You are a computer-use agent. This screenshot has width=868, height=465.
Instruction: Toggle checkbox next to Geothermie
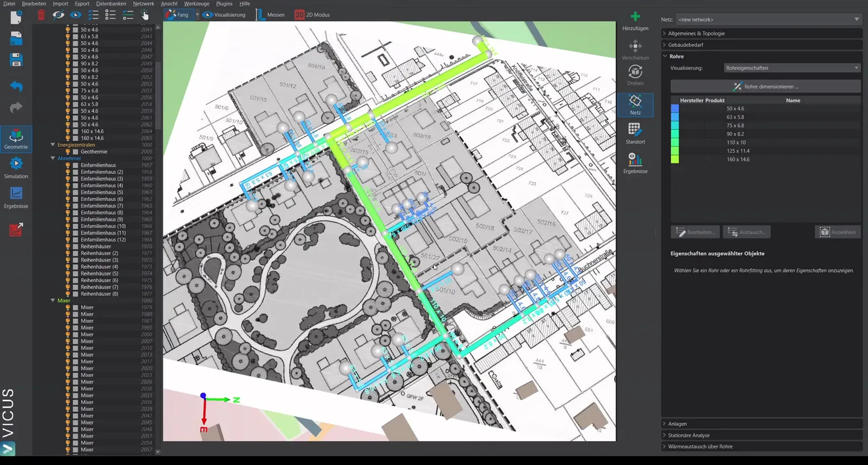pyautogui.click(x=75, y=152)
